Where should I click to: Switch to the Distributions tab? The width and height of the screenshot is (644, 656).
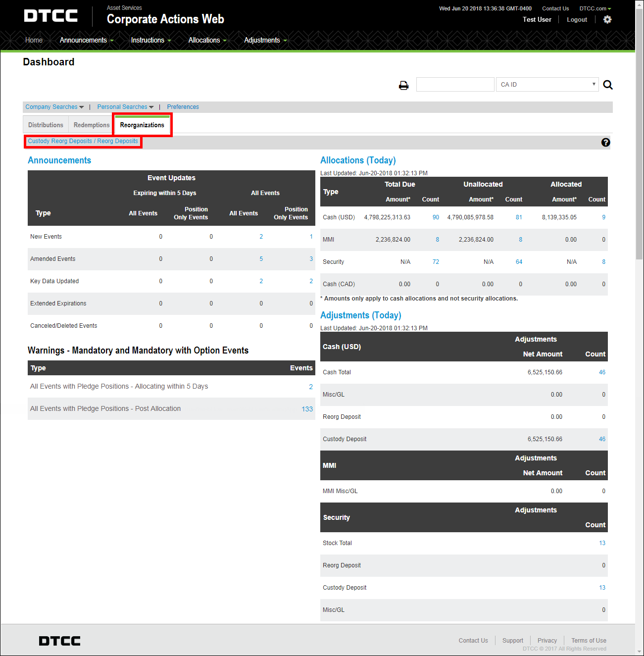click(46, 125)
